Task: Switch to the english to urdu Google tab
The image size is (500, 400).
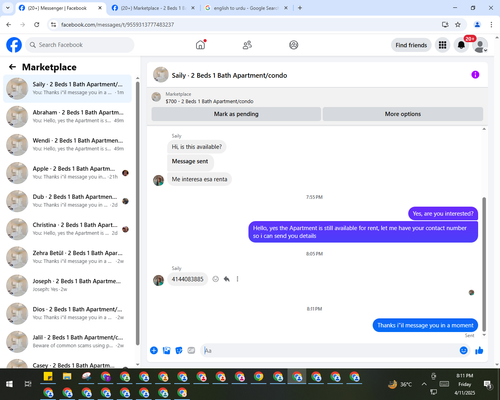Action: coord(246,8)
